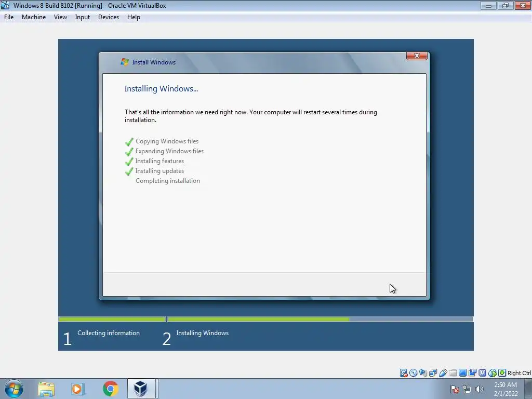Click the USB devices indicator icon

(443, 373)
